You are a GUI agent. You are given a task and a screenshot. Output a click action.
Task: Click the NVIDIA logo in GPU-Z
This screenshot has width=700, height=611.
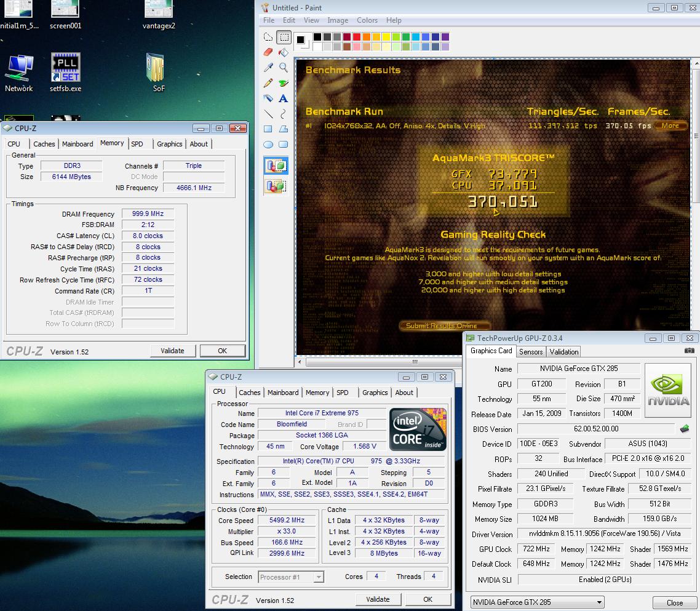[x=668, y=390]
